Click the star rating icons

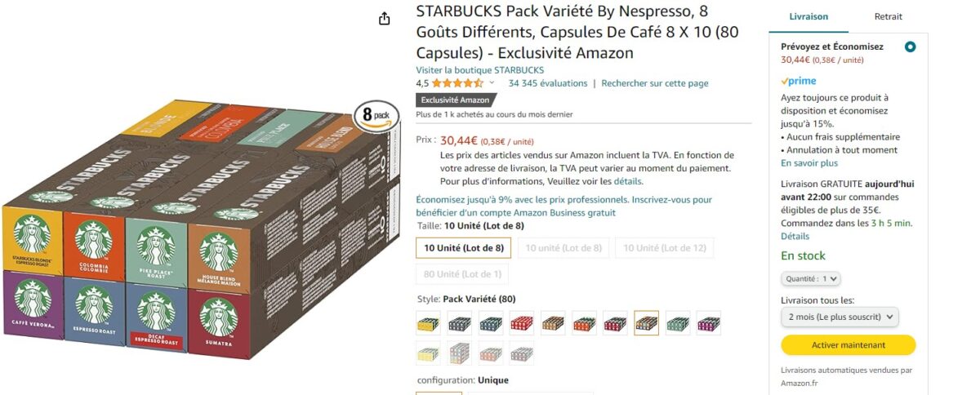458,83
